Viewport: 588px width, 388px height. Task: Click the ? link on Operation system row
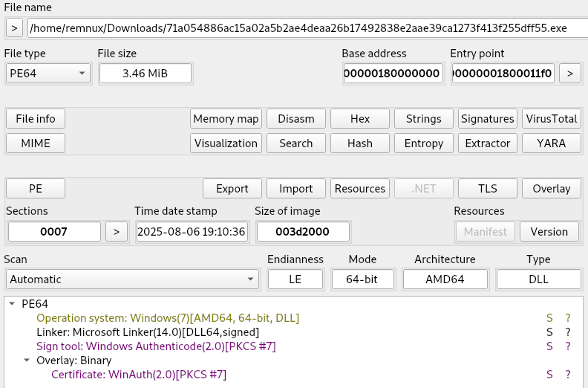click(568, 318)
